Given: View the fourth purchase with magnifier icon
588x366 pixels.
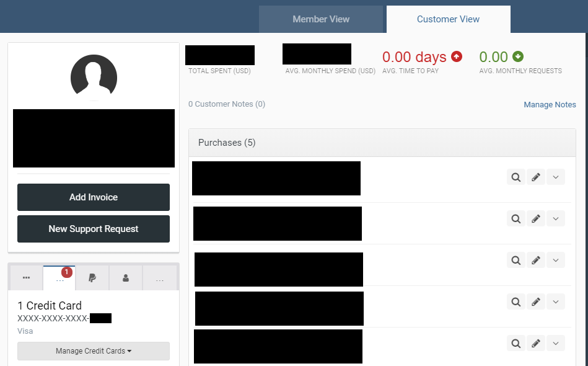Looking at the screenshot, I should pos(516,302).
